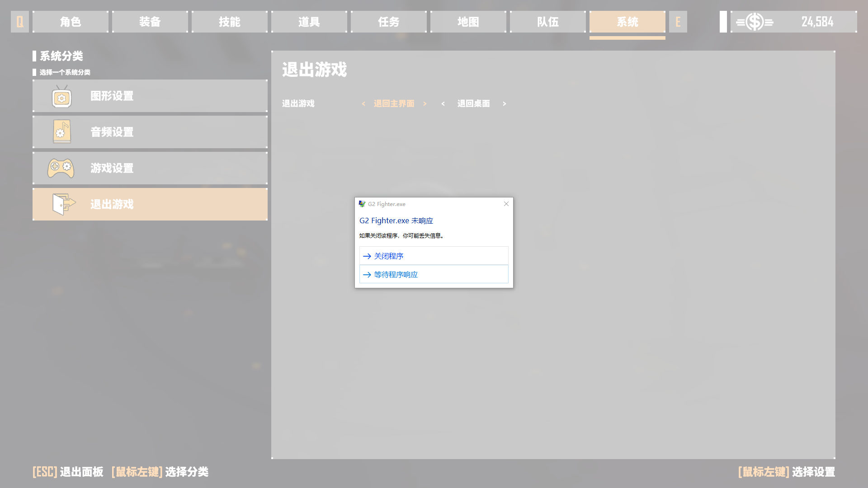Click the G2 Fighter.exe dialog app icon
Screen dimensions: 868x488
coord(362,204)
